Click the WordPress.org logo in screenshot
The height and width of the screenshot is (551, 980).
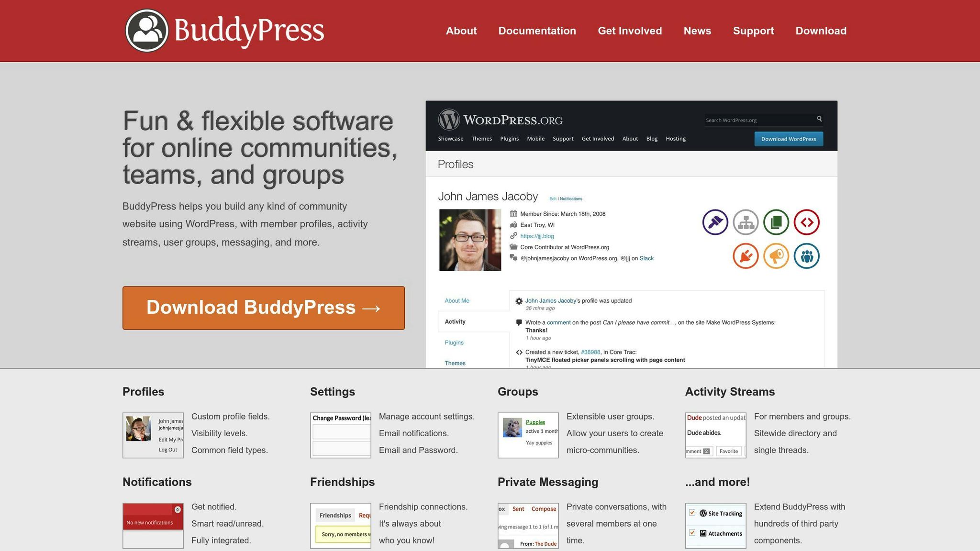500,120
